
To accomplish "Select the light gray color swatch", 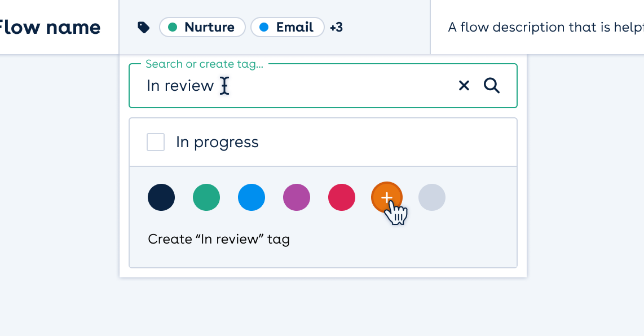I will point(431,197).
